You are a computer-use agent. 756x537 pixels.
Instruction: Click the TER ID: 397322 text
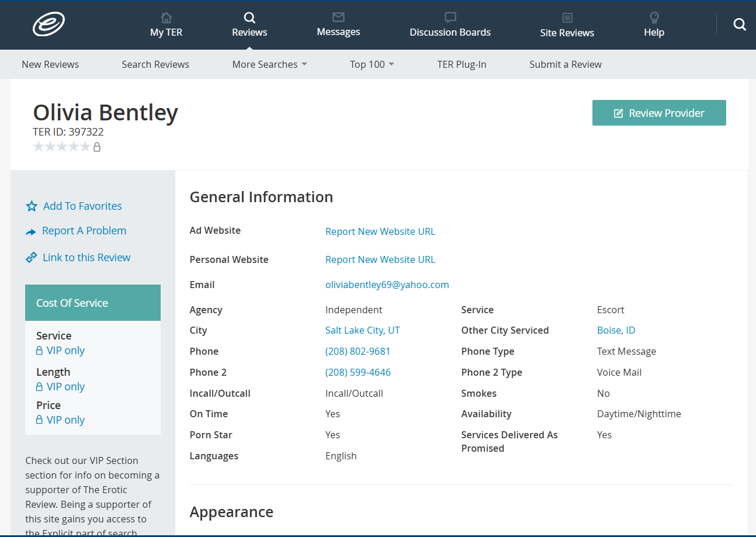68,132
